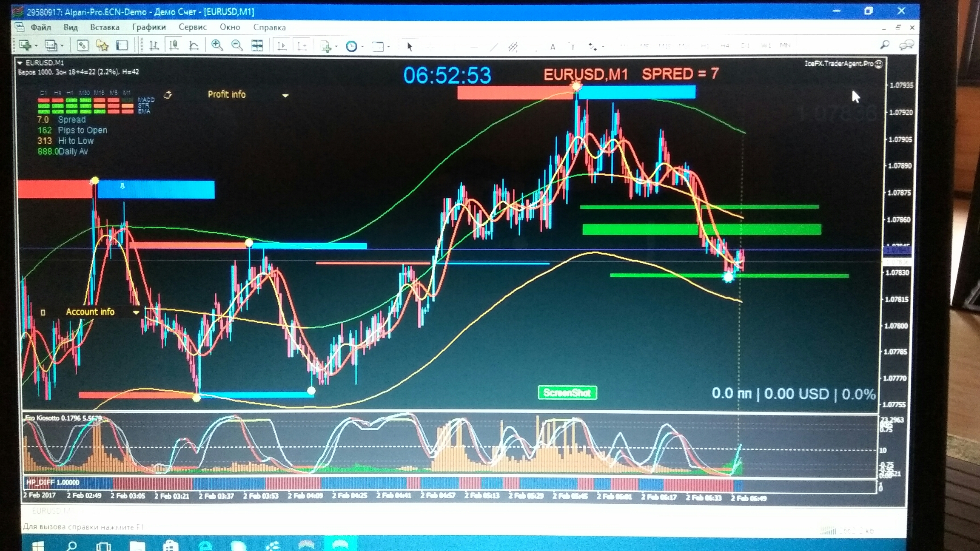Toggle Auto Scroll chart button
The width and height of the screenshot is (980, 551).
[x=282, y=45]
